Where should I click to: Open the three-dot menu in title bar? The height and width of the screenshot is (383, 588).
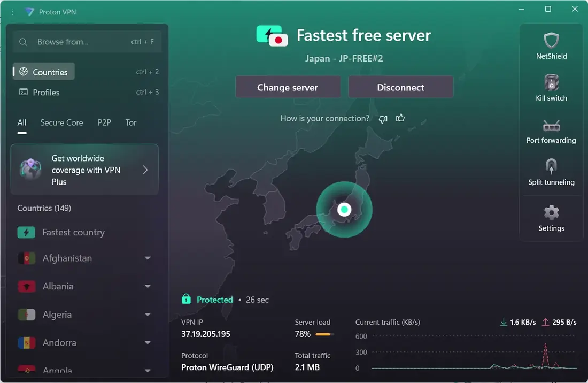[12, 12]
